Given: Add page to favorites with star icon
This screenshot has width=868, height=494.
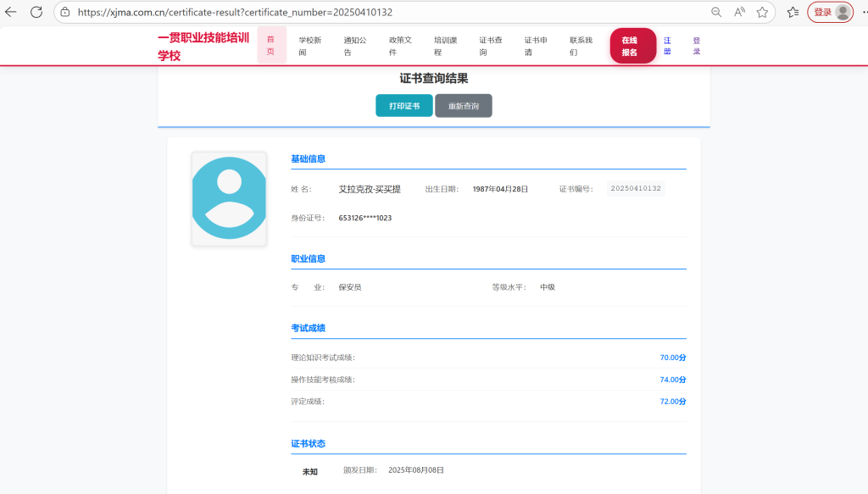Looking at the screenshot, I should point(762,12).
